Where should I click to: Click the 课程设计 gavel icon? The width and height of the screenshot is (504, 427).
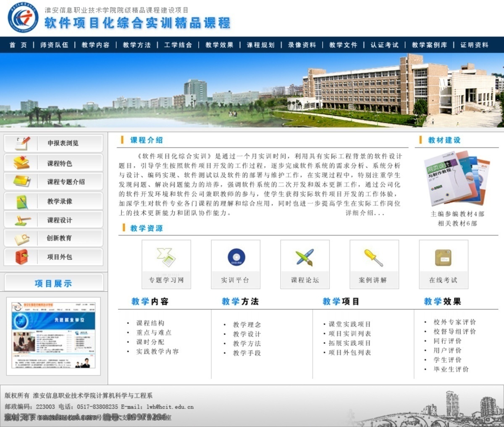(23, 220)
